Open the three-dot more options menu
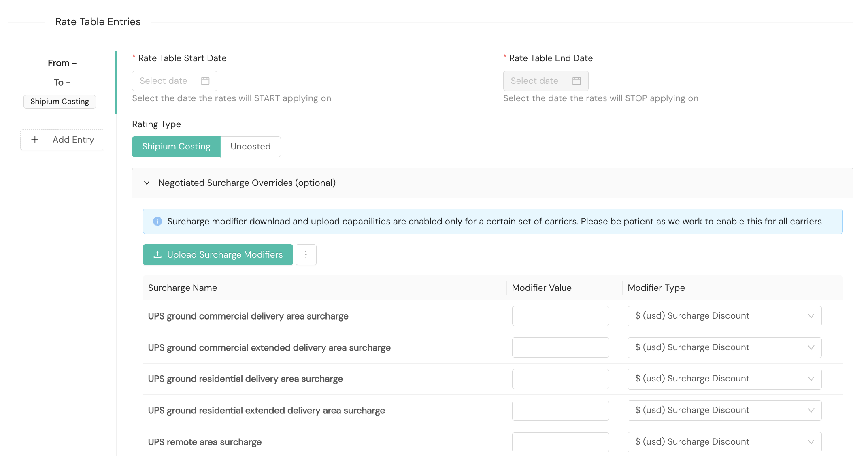Image resolution: width=868 pixels, height=456 pixels. (306, 255)
